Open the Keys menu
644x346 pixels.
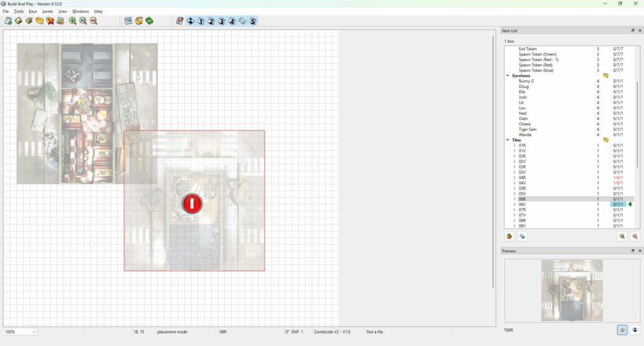(33, 11)
